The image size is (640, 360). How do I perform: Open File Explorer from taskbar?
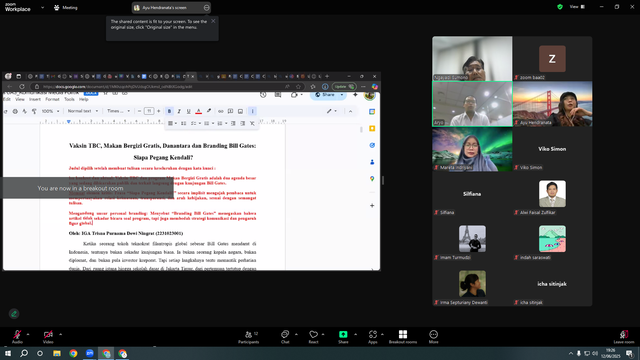(x=57, y=353)
